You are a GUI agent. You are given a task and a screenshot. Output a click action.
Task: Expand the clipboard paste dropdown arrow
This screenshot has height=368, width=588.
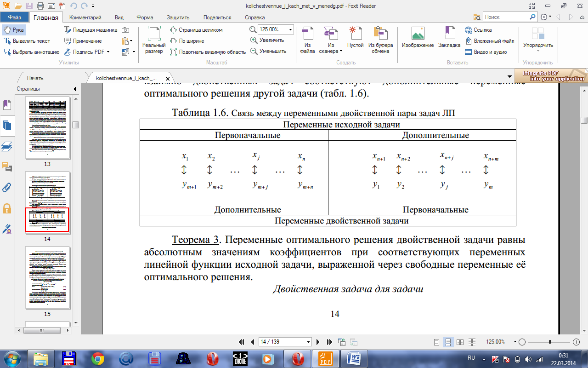[x=130, y=40]
